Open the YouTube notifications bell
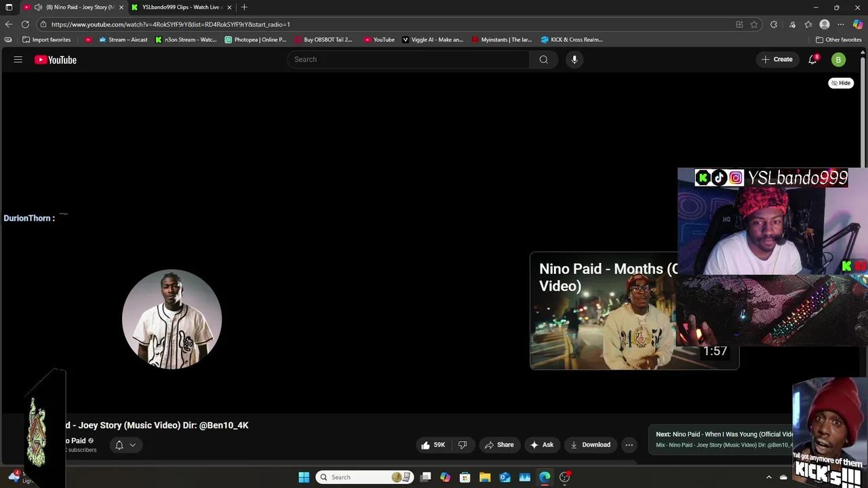Viewport: 868px width, 488px height. coord(812,60)
